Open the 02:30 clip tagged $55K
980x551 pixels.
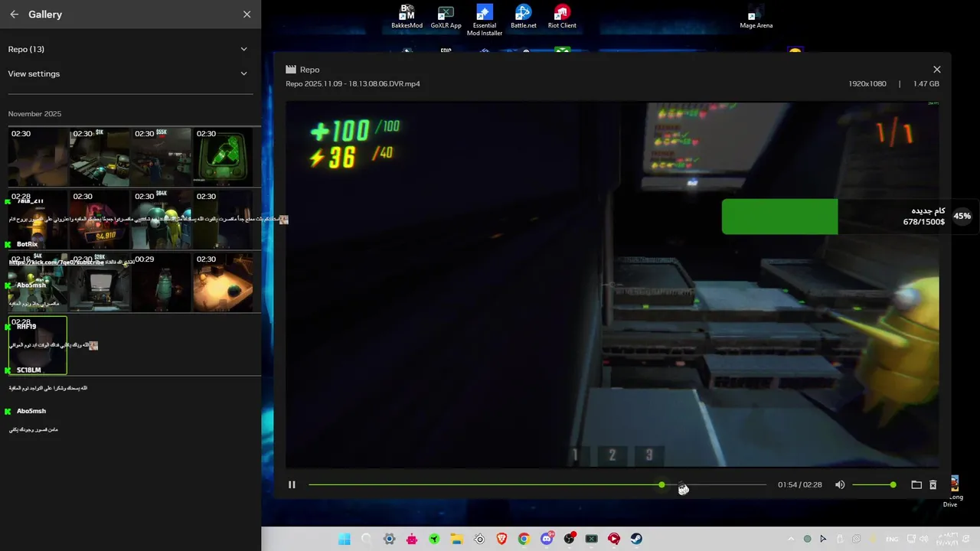pos(161,157)
